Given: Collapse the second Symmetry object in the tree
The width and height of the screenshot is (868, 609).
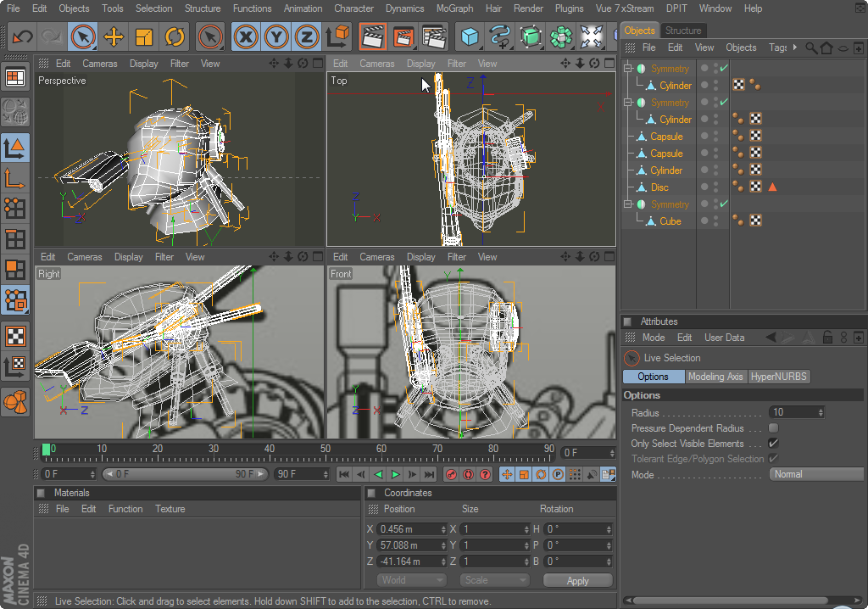Looking at the screenshot, I should click(628, 102).
